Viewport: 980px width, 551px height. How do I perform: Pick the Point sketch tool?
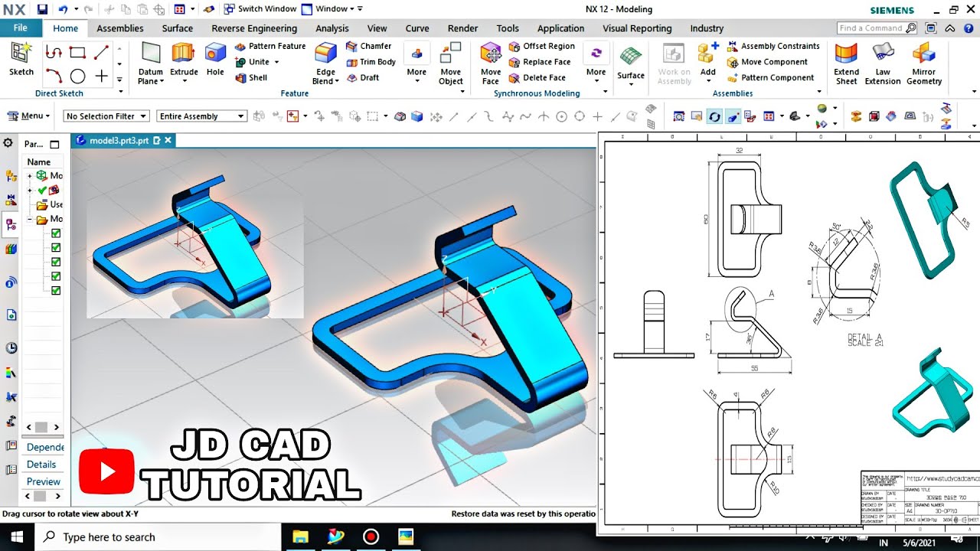[101, 76]
